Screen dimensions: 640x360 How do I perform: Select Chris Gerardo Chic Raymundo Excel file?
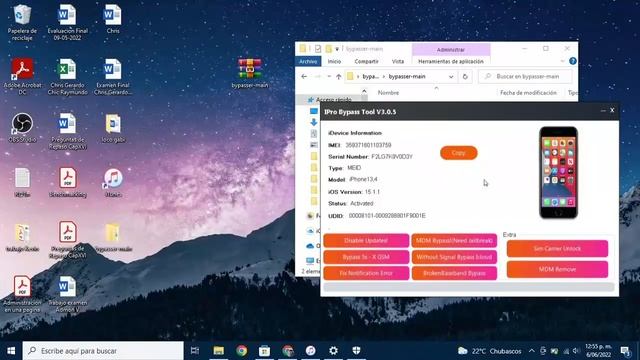(67, 77)
